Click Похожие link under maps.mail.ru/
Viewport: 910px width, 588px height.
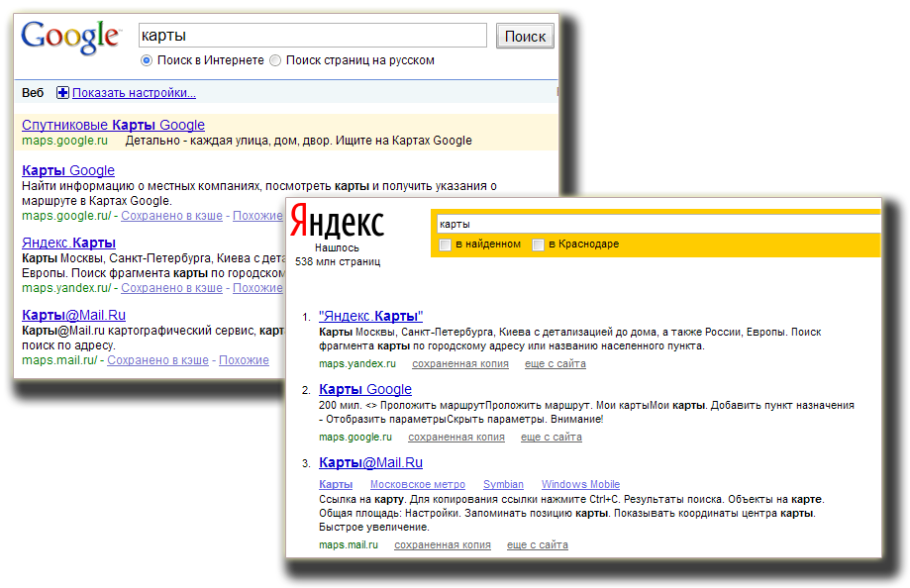tap(244, 360)
